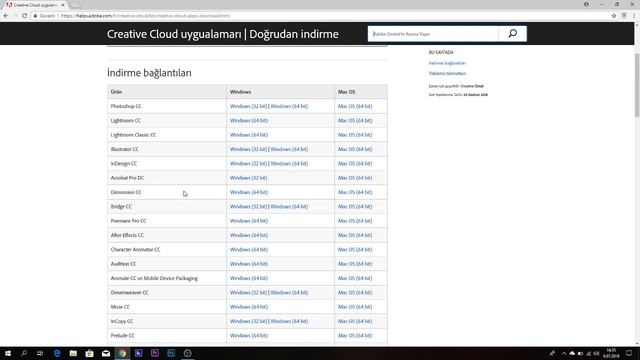Reload the page with refresh icon

[x=24, y=16]
